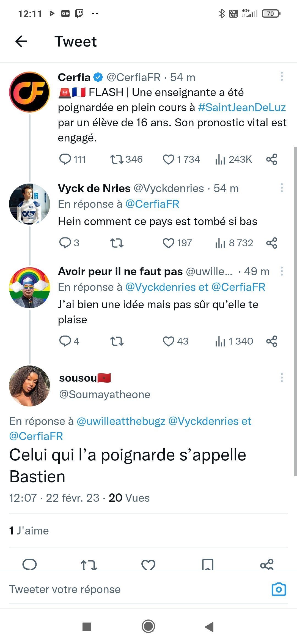Go back using the top arrow

click(x=21, y=42)
